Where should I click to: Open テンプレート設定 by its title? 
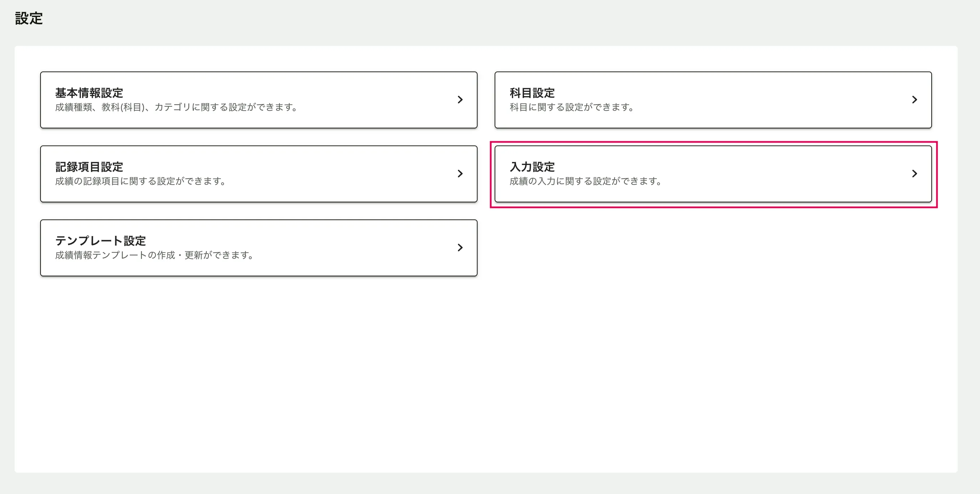coord(100,240)
